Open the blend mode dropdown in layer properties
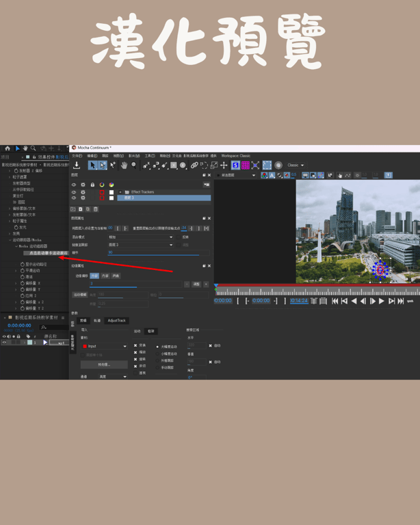Screen dimensions: 420x525 click(x=140, y=237)
